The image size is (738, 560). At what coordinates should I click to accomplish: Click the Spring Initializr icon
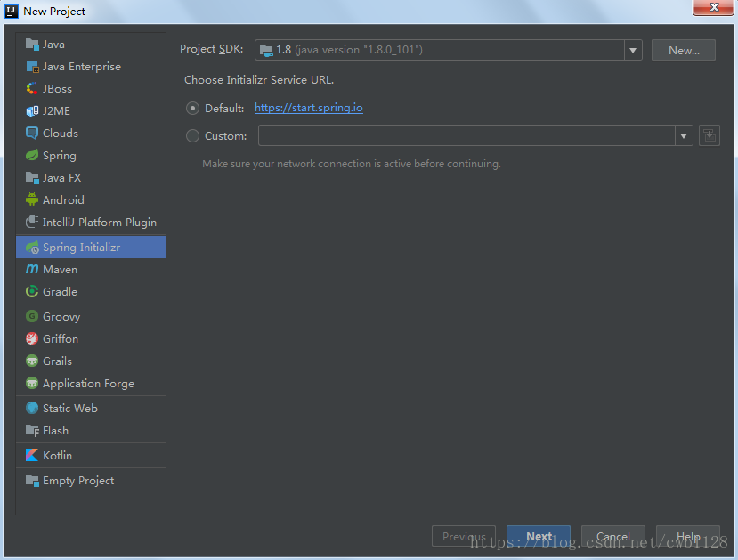[32, 248]
